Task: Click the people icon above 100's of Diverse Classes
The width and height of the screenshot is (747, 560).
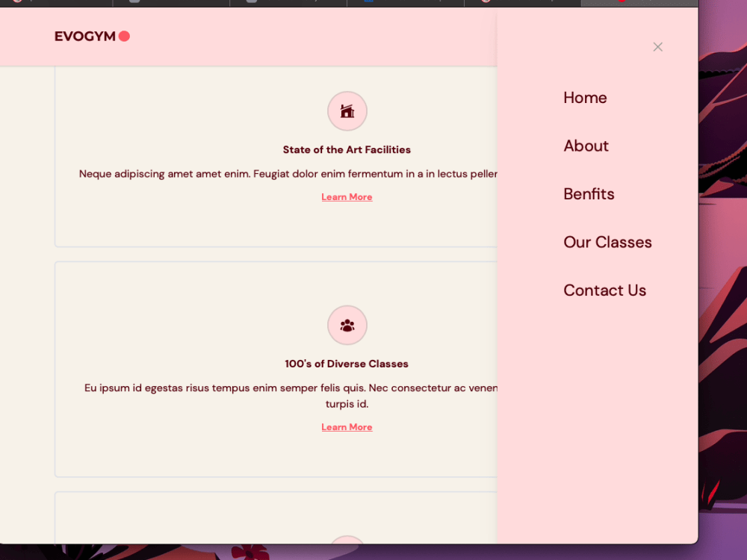Action: [347, 325]
